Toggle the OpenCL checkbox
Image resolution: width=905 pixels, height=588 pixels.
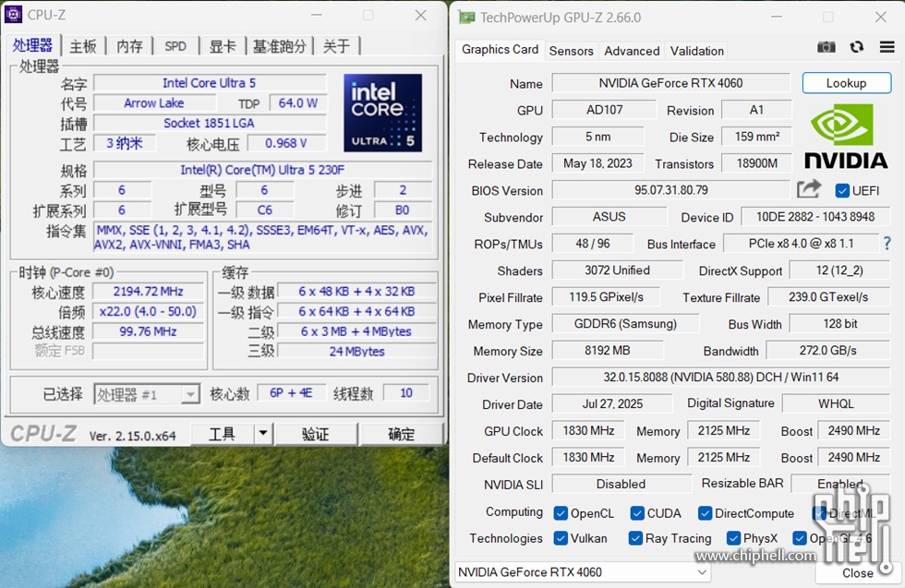(560, 513)
